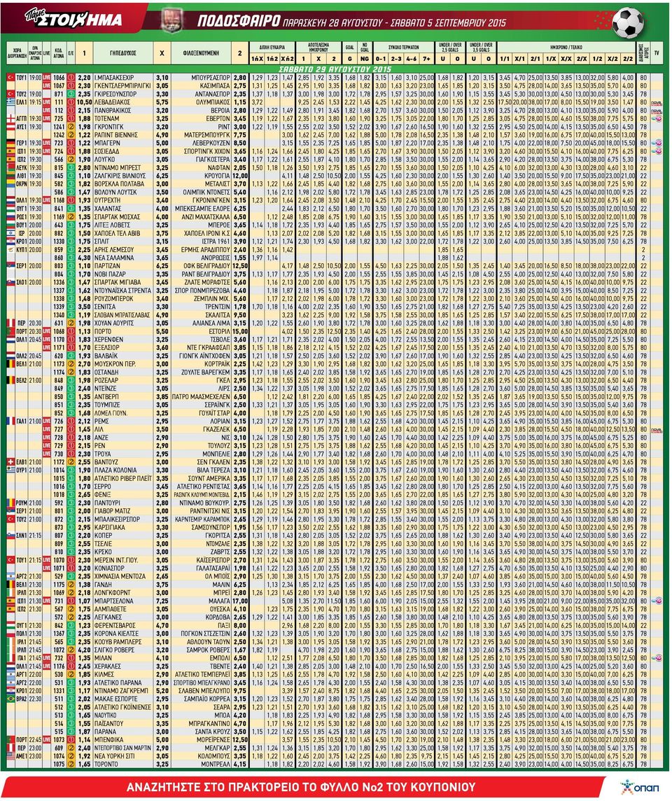Click the ΦΙΛΟΞΕΝΟΥΜΕΝΗ column header

(x=201, y=53)
